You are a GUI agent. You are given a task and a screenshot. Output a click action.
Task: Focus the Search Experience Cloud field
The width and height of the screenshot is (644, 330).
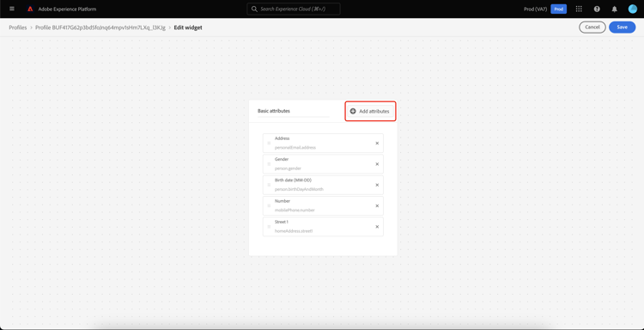click(294, 9)
